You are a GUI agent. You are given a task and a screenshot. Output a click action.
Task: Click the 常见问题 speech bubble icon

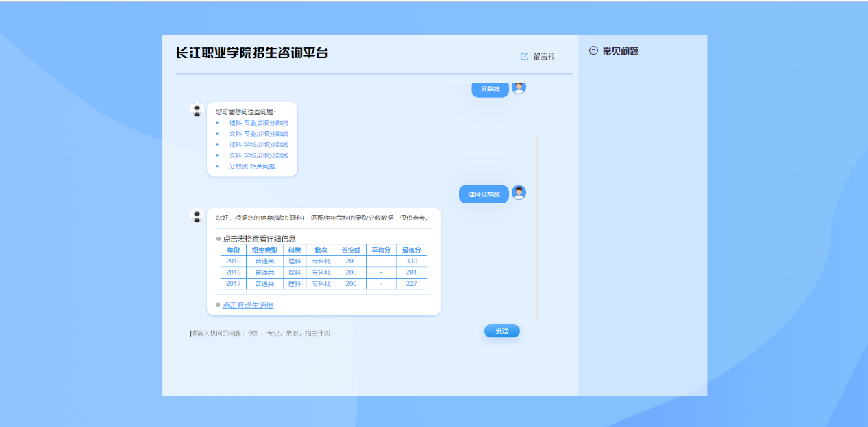pos(593,51)
